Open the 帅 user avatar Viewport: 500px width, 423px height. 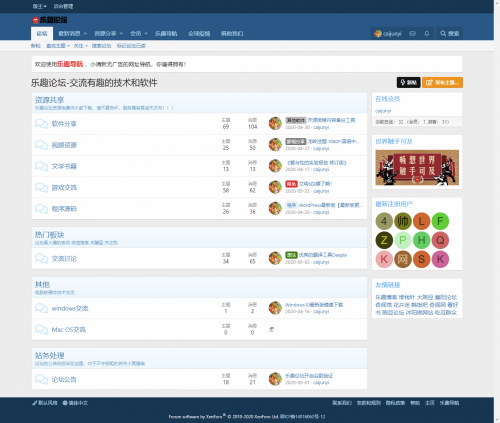pos(403,221)
